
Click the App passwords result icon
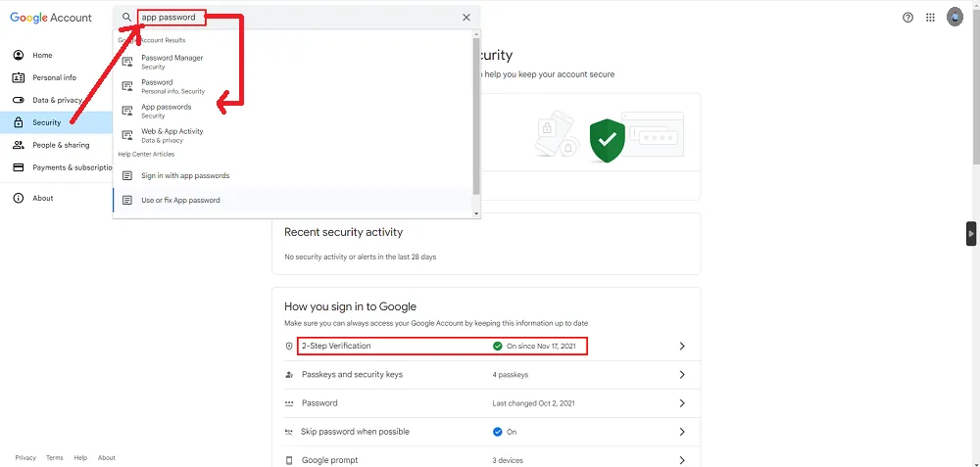[127, 112]
